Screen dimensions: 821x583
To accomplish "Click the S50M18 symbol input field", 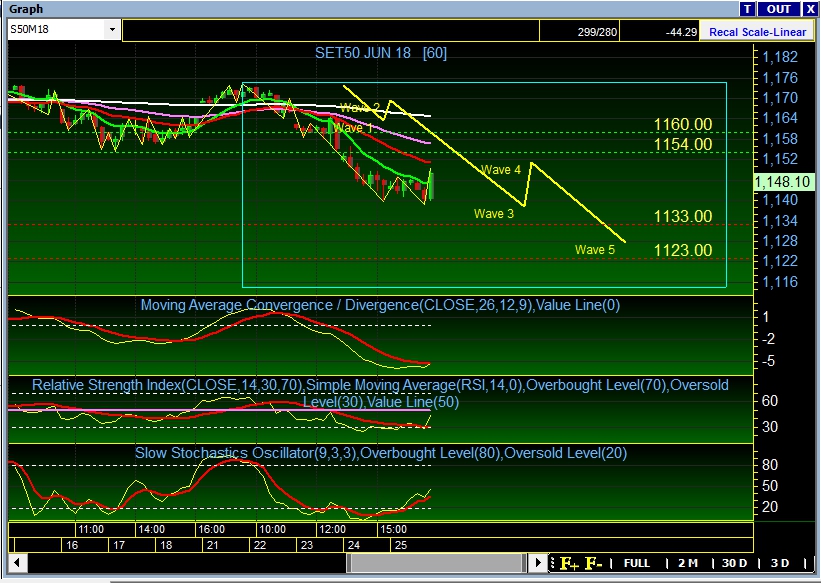I will 56,30.
